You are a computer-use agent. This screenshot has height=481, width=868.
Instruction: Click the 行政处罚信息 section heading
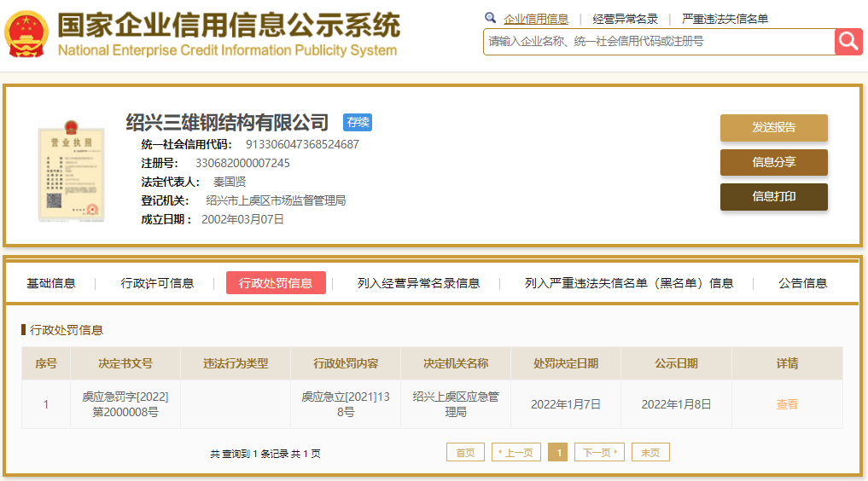click(66, 330)
